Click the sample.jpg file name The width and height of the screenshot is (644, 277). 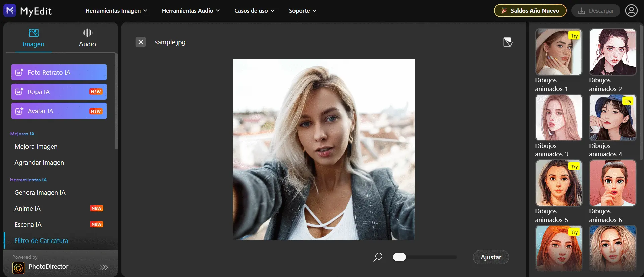tap(170, 42)
